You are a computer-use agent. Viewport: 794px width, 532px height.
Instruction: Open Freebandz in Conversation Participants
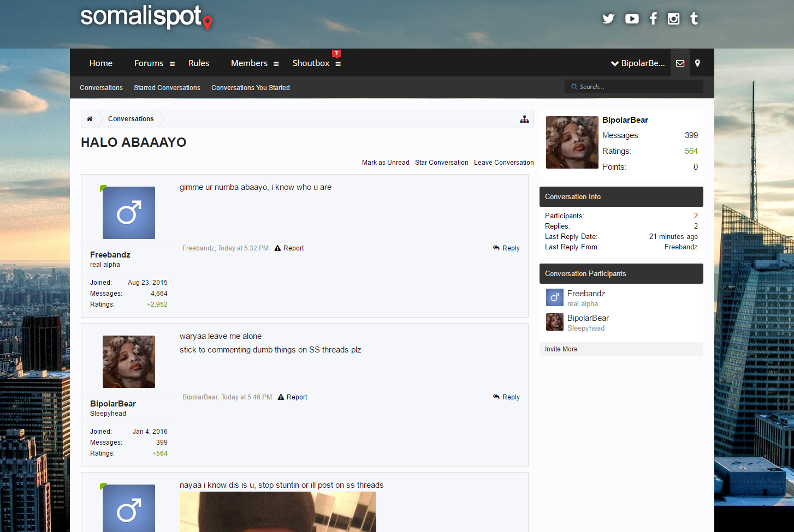click(586, 294)
